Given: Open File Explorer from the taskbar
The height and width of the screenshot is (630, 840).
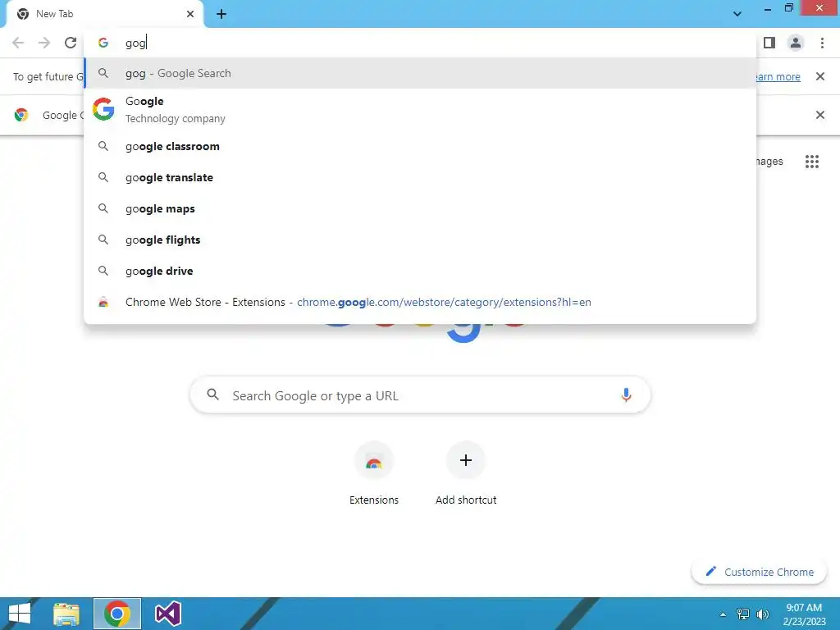Looking at the screenshot, I should click(66, 614).
